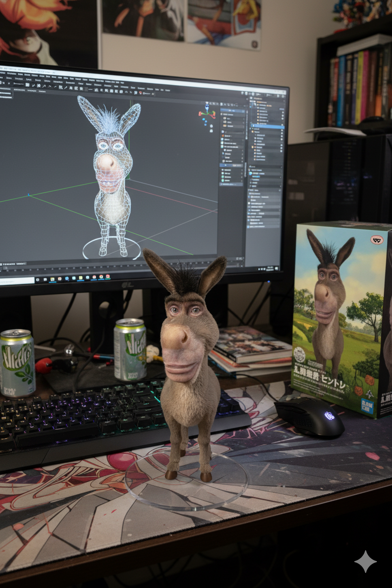The height and width of the screenshot is (588, 392).
Task: Select the bright blue highlighted row in the rightmost outliner panel
Action: (x=267, y=126)
